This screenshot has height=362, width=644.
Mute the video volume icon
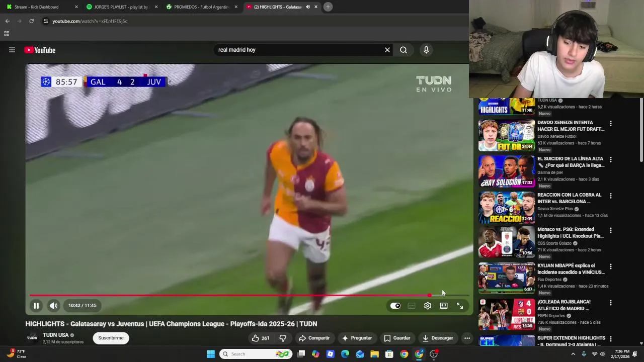coord(53,306)
